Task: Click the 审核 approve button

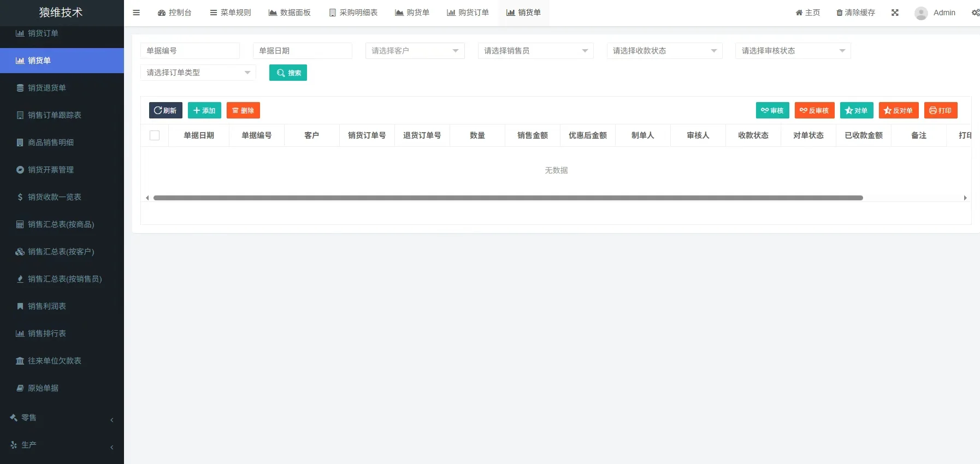Action: tap(772, 110)
